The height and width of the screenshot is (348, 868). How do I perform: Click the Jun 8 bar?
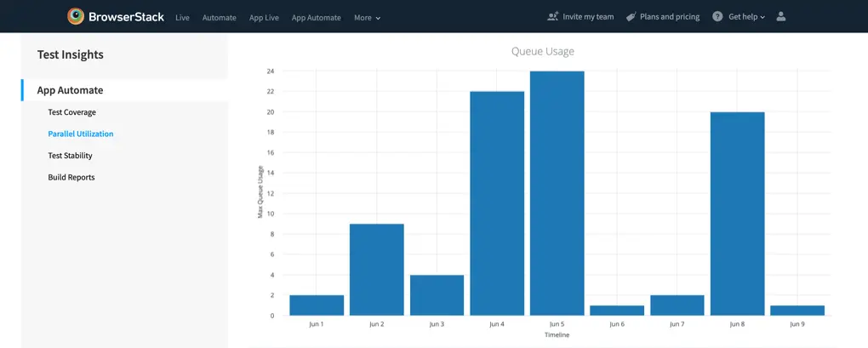click(737, 214)
